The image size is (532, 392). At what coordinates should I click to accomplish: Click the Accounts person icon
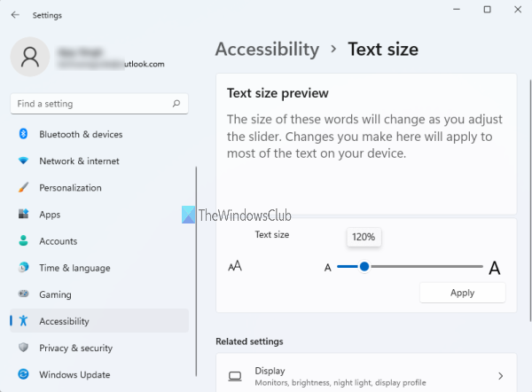pyautogui.click(x=23, y=241)
